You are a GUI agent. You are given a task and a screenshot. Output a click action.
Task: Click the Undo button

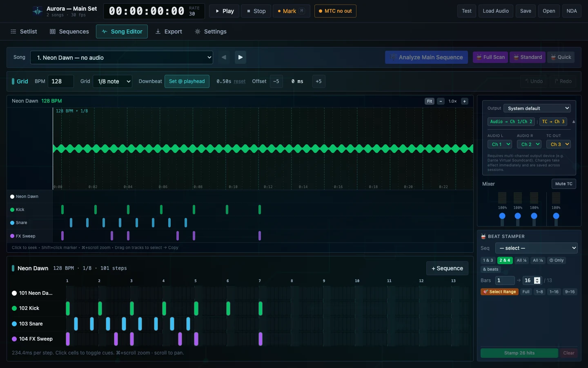534,81
